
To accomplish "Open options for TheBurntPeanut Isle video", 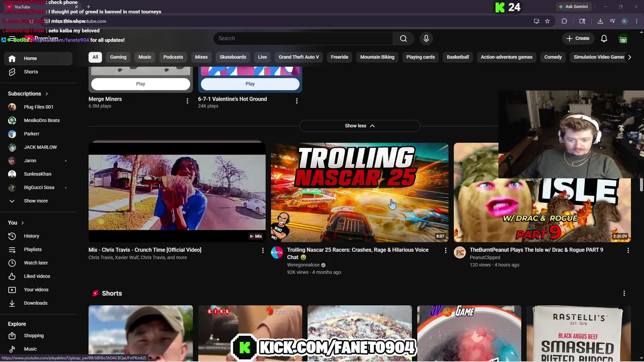I will pos(628,250).
